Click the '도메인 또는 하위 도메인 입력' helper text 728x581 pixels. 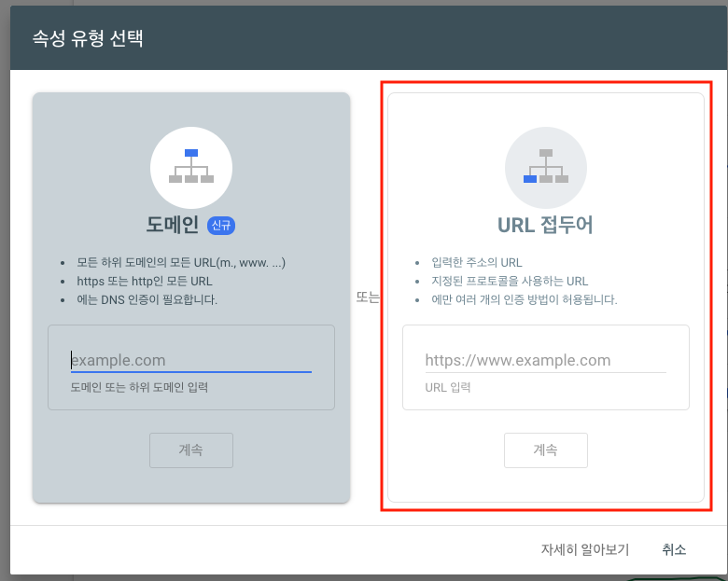pos(139,387)
